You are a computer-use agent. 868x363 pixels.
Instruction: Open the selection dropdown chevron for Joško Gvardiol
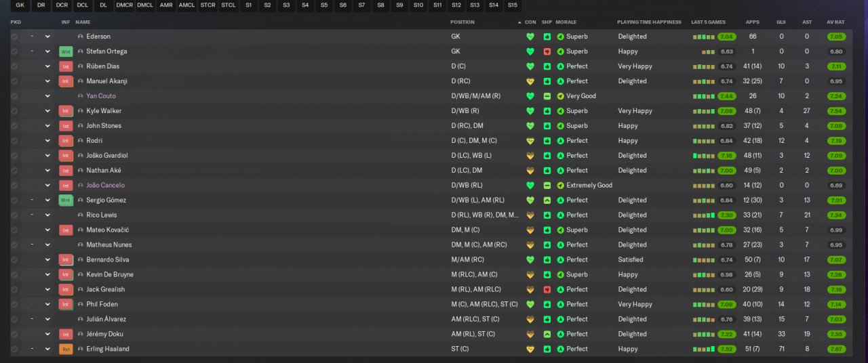tap(47, 156)
